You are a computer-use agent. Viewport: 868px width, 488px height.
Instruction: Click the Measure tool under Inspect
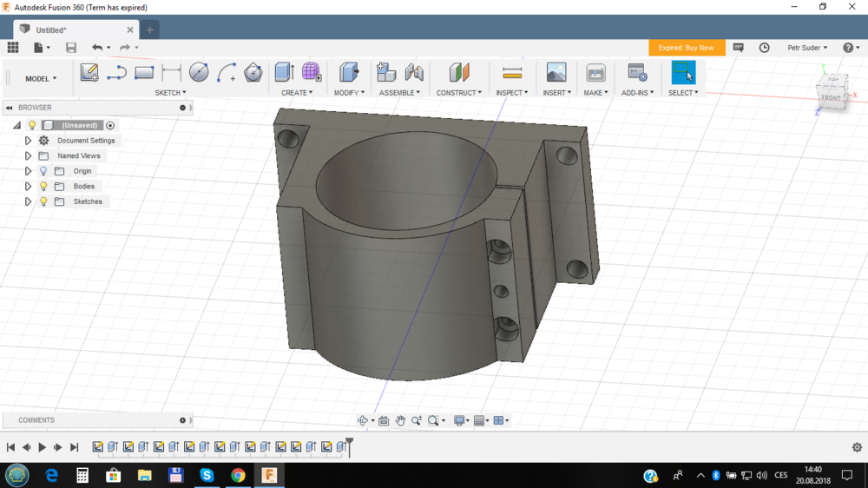coord(512,73)
